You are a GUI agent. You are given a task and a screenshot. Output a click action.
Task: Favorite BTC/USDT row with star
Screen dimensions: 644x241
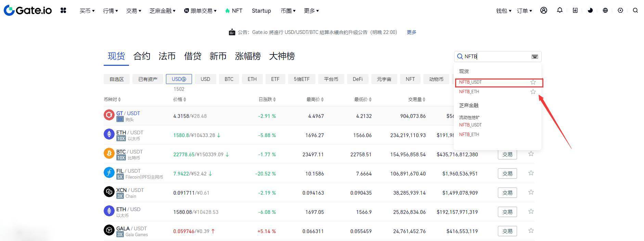(x=531, y=154)
